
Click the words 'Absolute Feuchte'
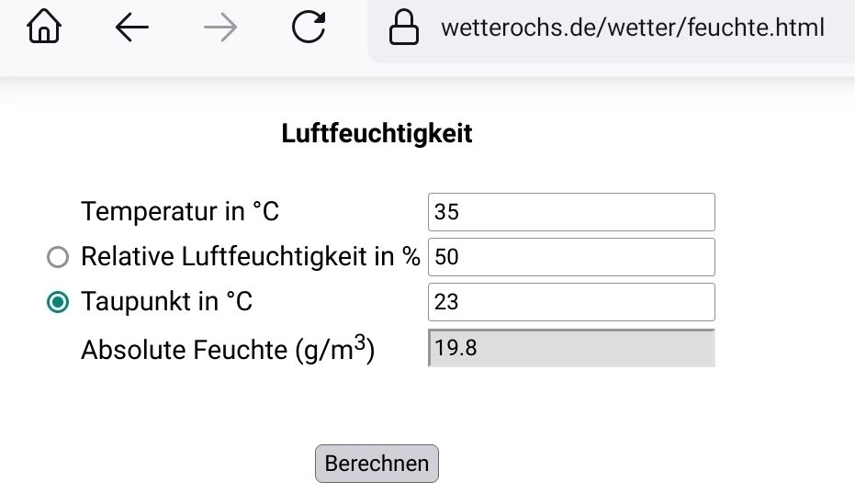click(184, 350)
